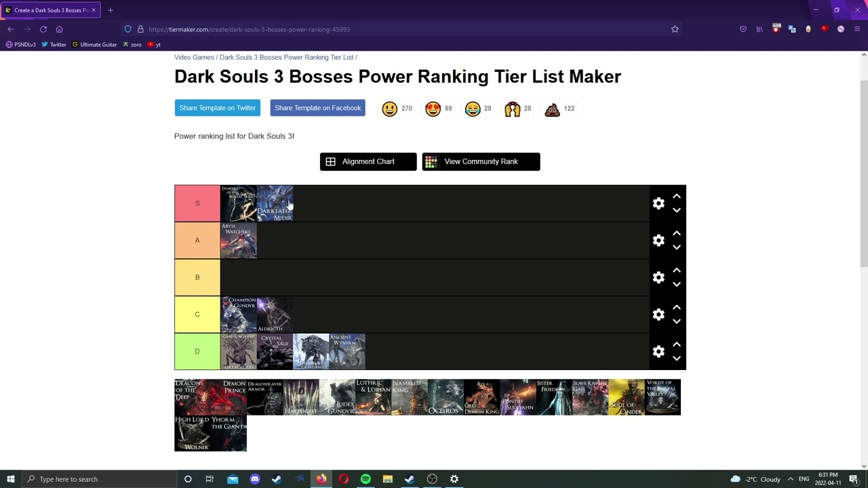
Task: Open the Firefox hamburger menu
Action: [x=857, y=29]
